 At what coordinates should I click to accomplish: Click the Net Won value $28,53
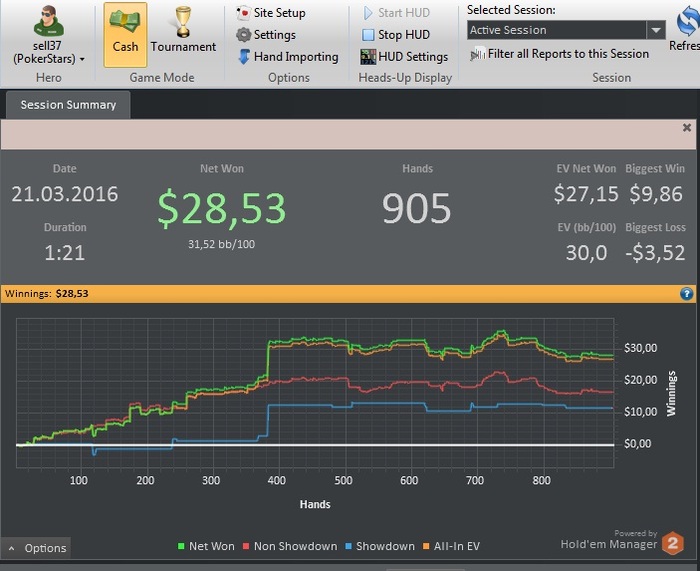click(x=221, y=208)
